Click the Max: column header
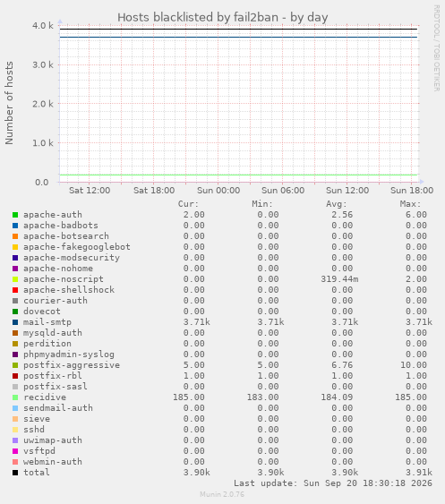This screenshot has height=504, width=445. tap(410, 204)
